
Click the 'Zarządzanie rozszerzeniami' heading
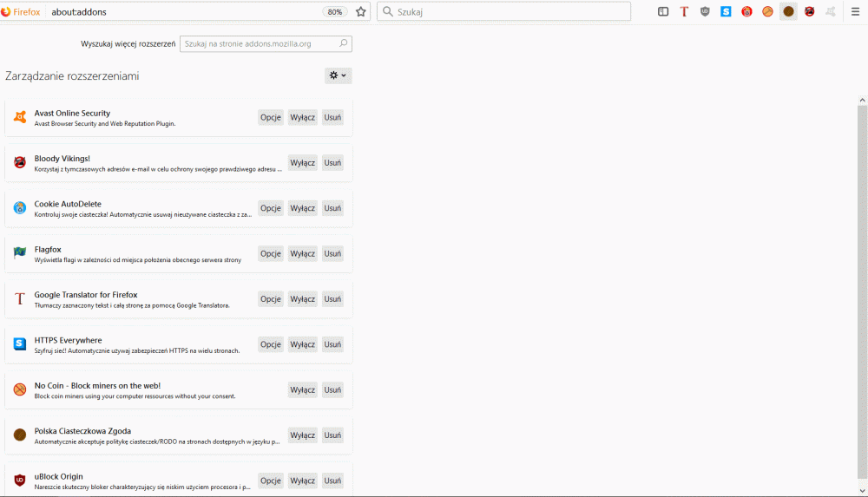pos(72,75)
